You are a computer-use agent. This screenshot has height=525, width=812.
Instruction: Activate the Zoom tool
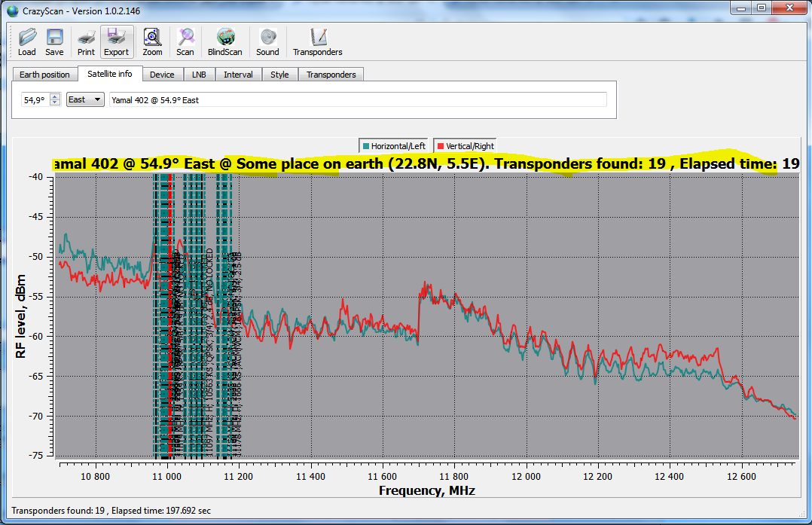pyautogui.click(x=152, y=41)
